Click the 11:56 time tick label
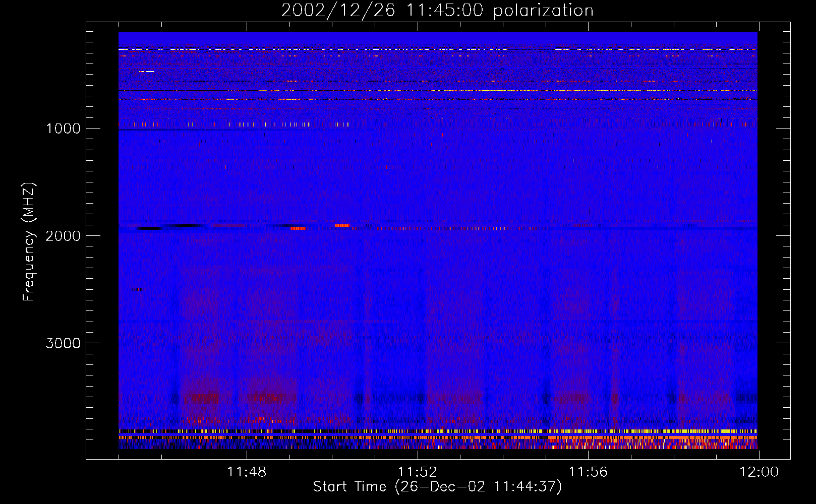The image size is (816, 504). pyautogui.click(x=589, y=472)
